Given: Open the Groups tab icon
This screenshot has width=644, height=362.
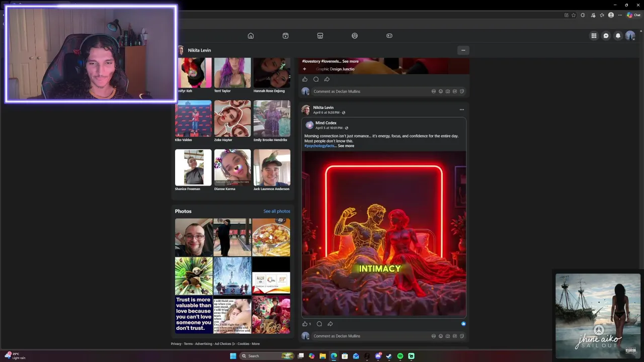Looking at the screenshot, I should click(355, 36).
